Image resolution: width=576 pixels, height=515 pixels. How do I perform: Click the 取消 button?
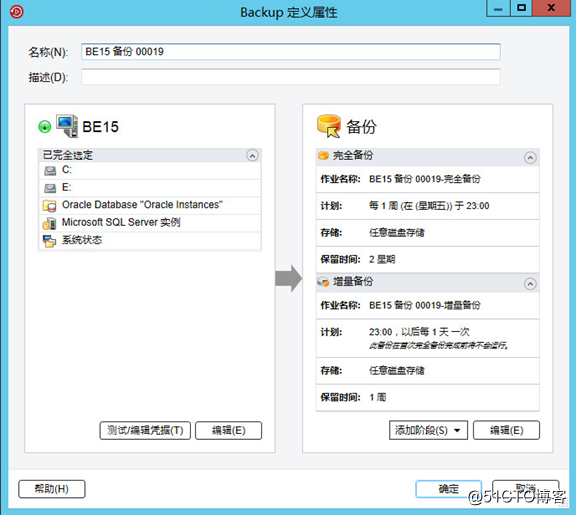click(526, 489)
